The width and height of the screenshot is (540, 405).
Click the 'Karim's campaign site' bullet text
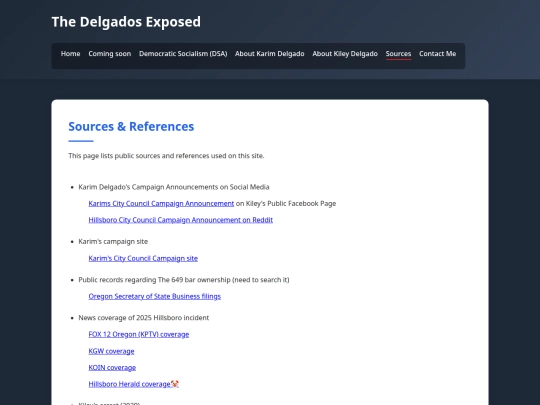click(x=113, y=241)
